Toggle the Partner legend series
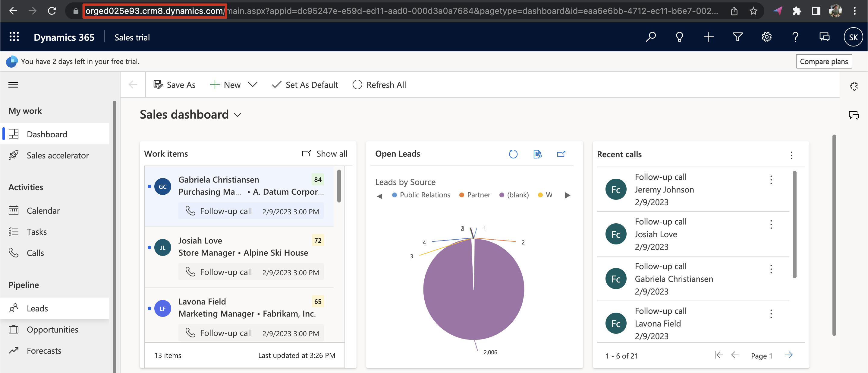 [x=475, y=195]
